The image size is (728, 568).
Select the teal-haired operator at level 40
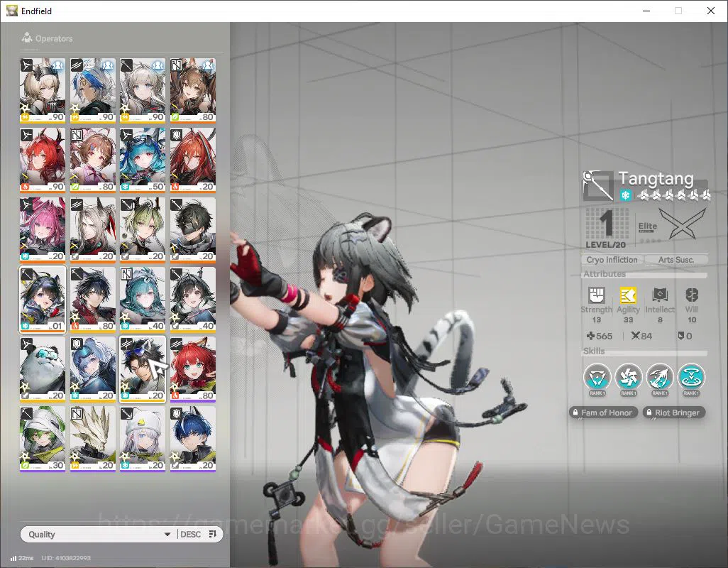143,299
